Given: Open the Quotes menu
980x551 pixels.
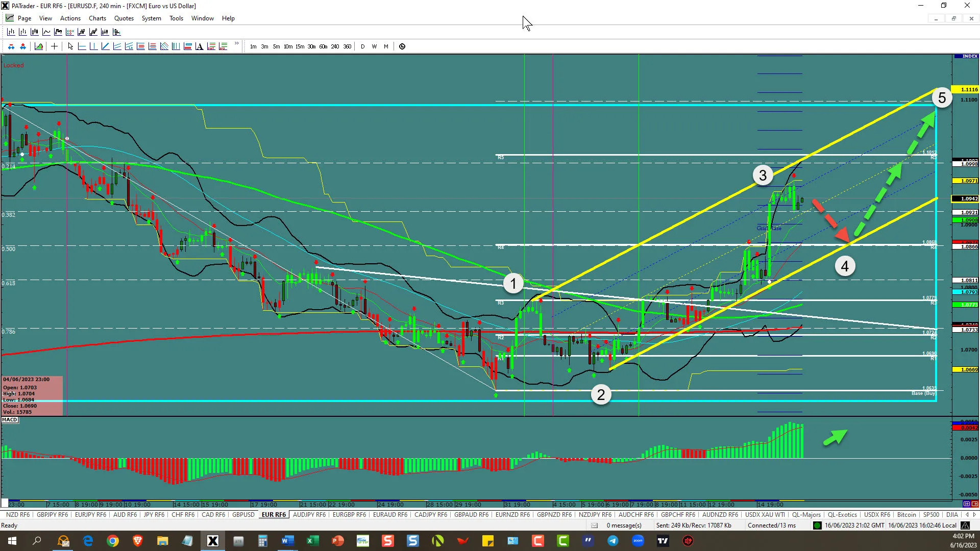Looking at the screenshot, I should pyautogui.click(x=124, y=18).
